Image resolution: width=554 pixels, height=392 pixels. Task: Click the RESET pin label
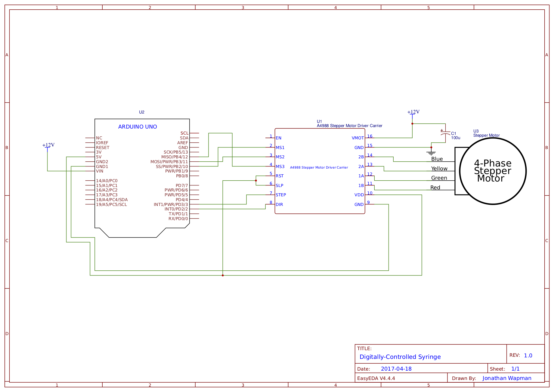[x=103, y=148]
